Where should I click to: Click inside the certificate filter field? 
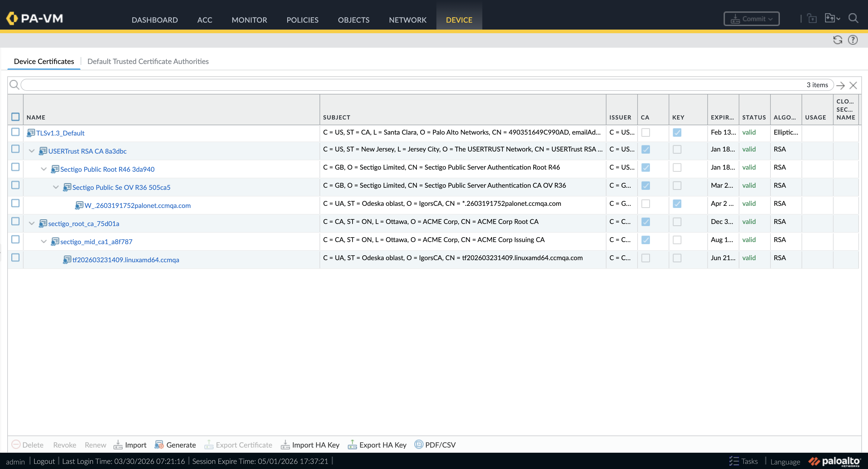pyautogui.click(x=427, y=85)
